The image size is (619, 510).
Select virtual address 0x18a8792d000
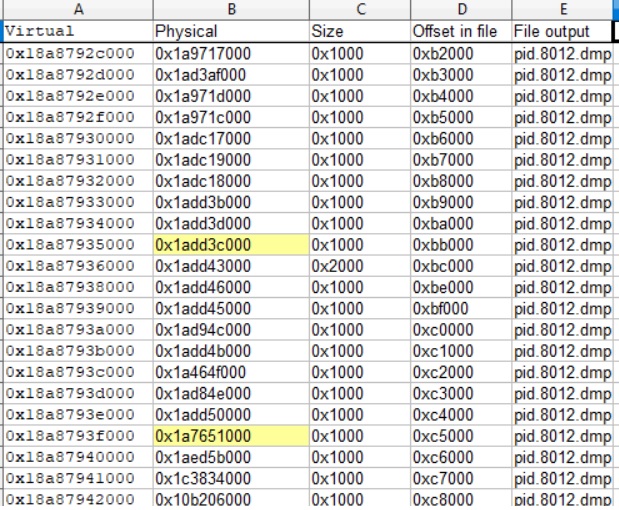(x=78, y=75)
